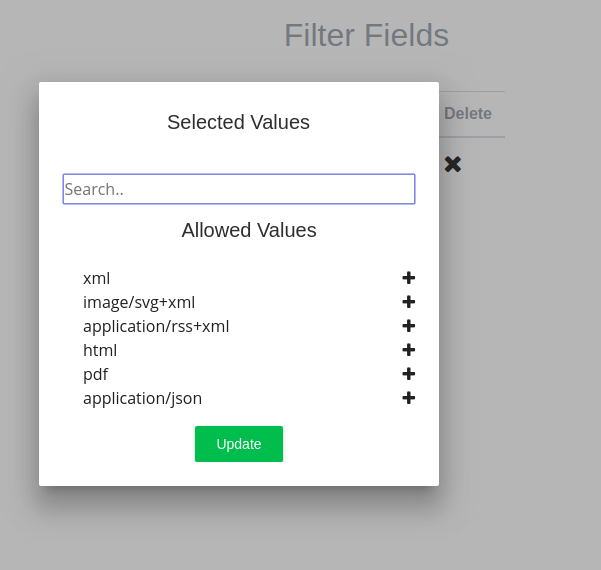Screen dimensions: 601x570
Task: Click the Filter Fields page heading
Action: coord(366,36)
